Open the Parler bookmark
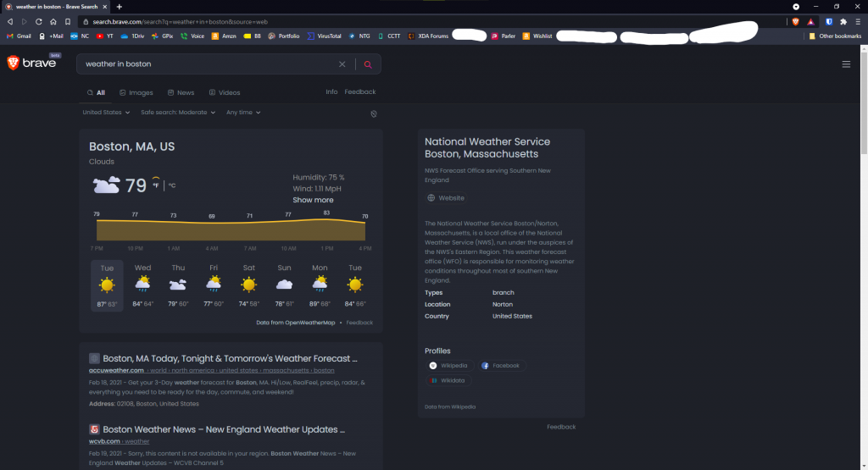868x470 pixels. point(504,36)
